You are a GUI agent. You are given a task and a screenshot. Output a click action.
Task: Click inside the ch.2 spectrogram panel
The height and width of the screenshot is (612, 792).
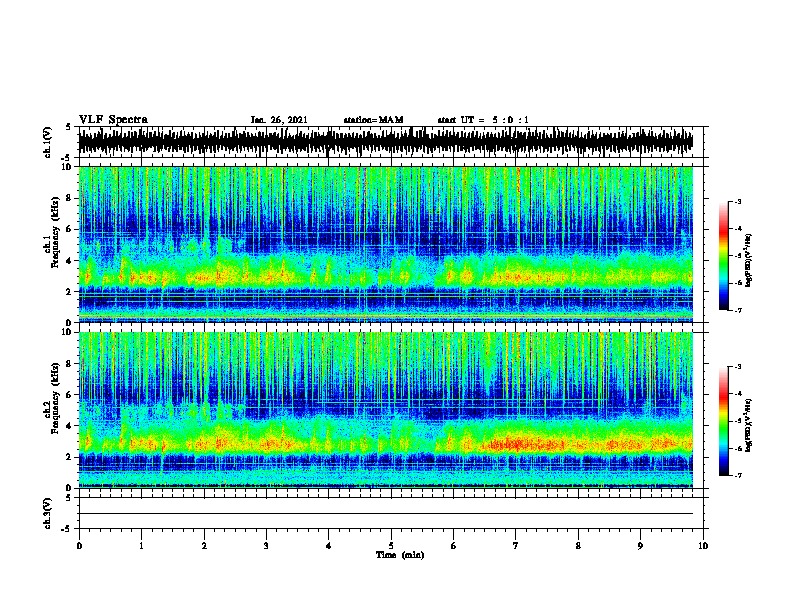pyautogui.click(x=386, y=410)
